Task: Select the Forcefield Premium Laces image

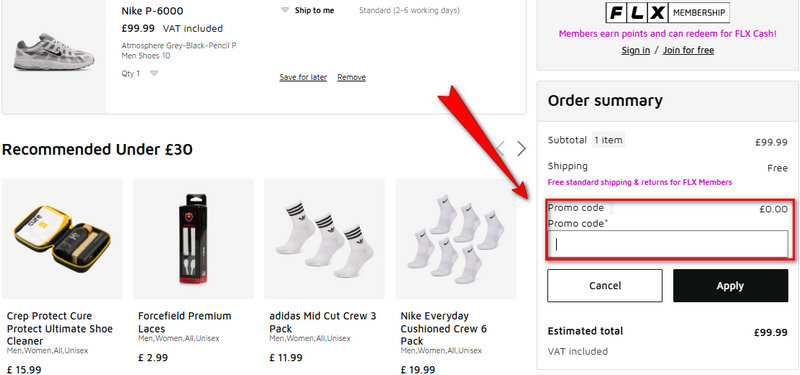Action: (x=193, y=238)
